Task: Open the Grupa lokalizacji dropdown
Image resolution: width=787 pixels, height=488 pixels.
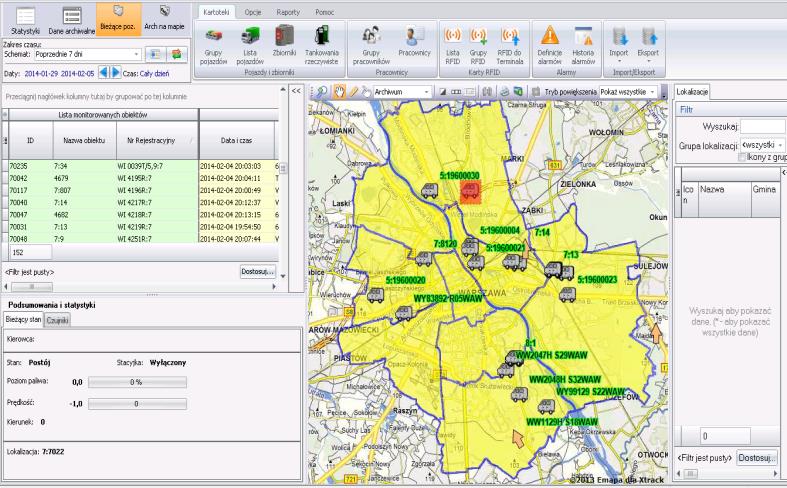Action: pyautogui.click(x=780, y=145)
